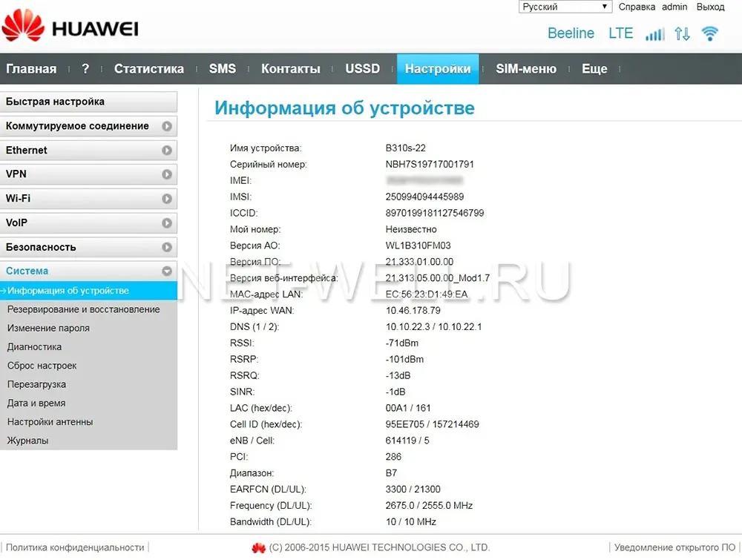Expand the Коммутируемое соединение section
The image size is (742, 560).
point(89,126)
